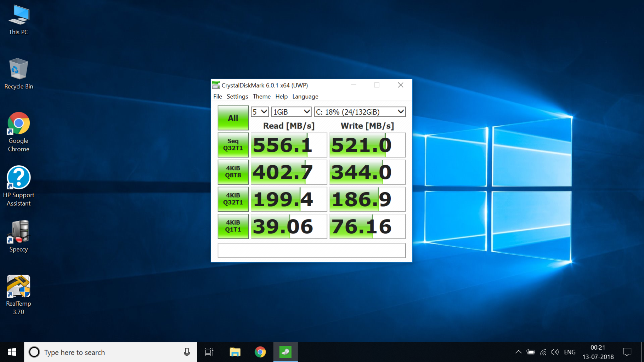Image resolution: width=644 pixels, height=362 pixels.
Task: Run the 4KiB Q8T8 test
Action: point(233,172)
